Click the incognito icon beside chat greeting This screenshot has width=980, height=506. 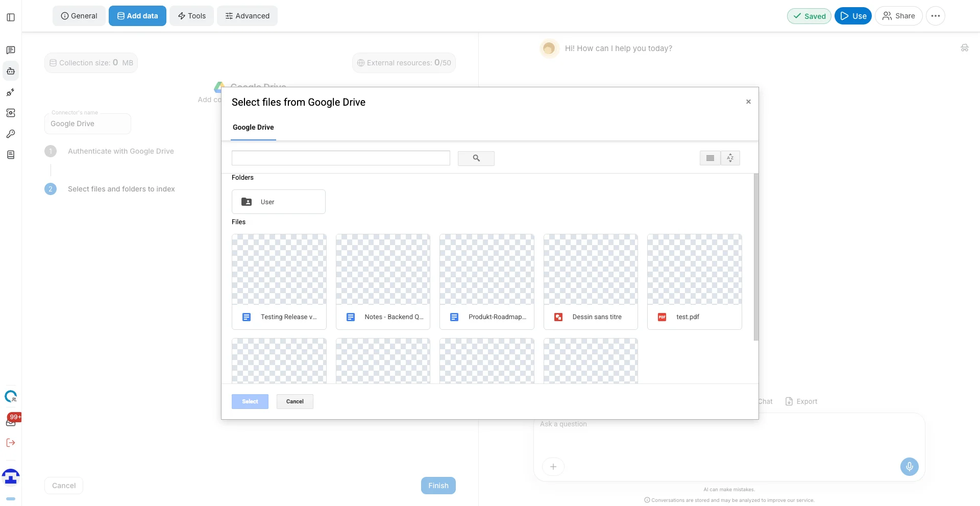[x=965, y=48]
